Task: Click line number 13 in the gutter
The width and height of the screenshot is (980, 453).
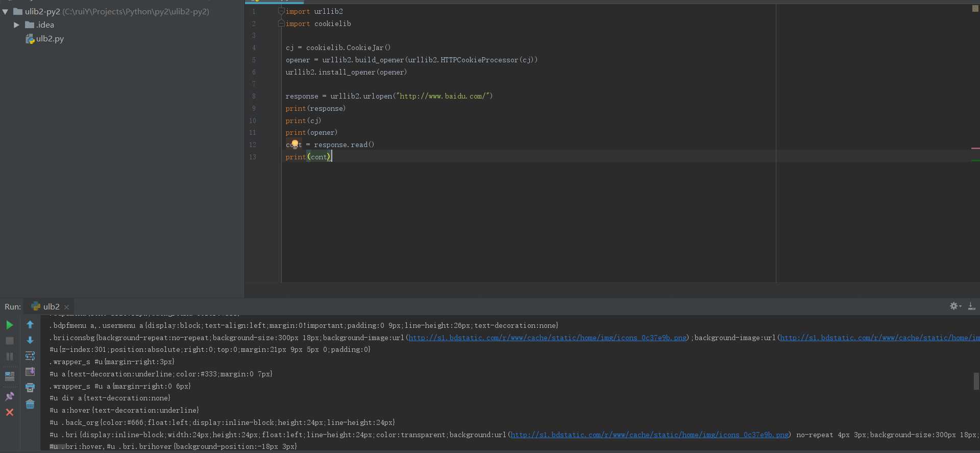Action: coord(253,157)
